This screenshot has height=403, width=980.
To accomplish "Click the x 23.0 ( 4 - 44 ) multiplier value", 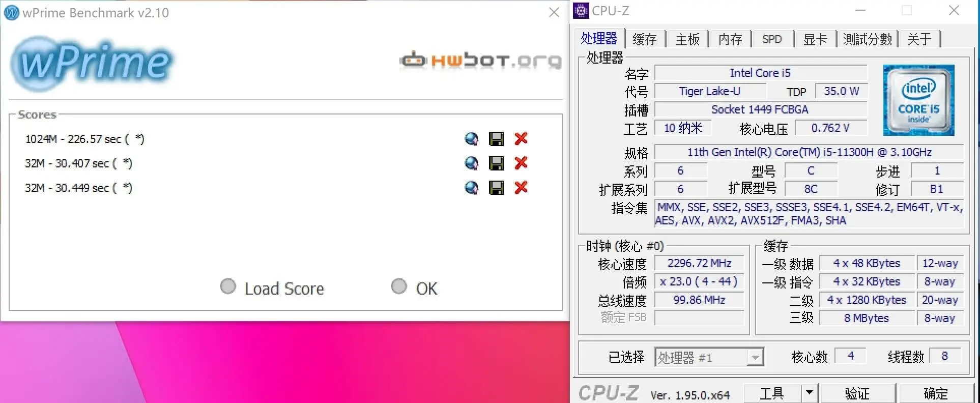I will pos(699,281).
